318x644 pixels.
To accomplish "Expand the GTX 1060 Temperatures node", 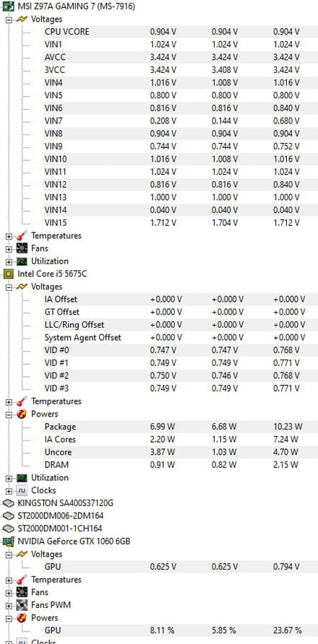I will point(9,580).
